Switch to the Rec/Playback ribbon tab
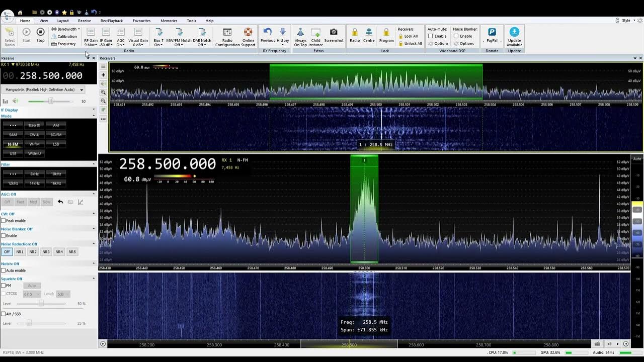 coord(111,21)
